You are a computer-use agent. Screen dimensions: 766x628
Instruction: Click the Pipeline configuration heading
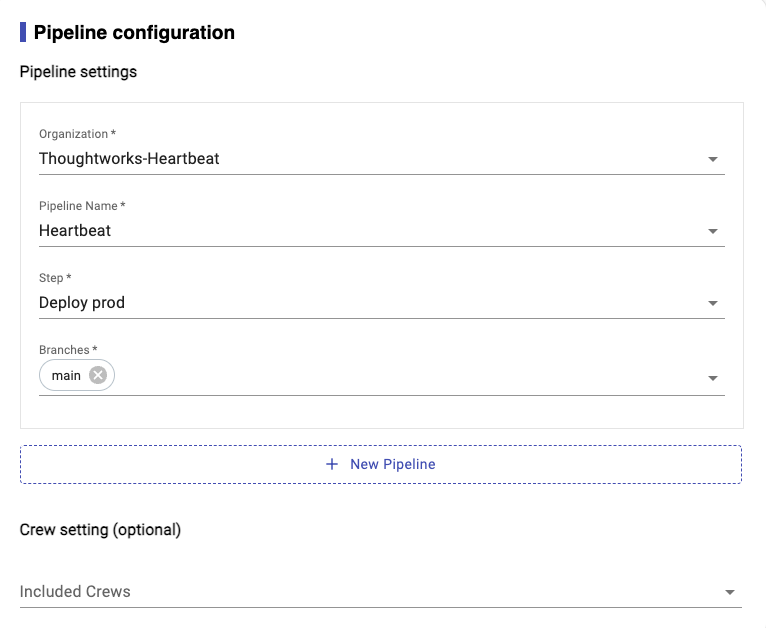point(134,32)
